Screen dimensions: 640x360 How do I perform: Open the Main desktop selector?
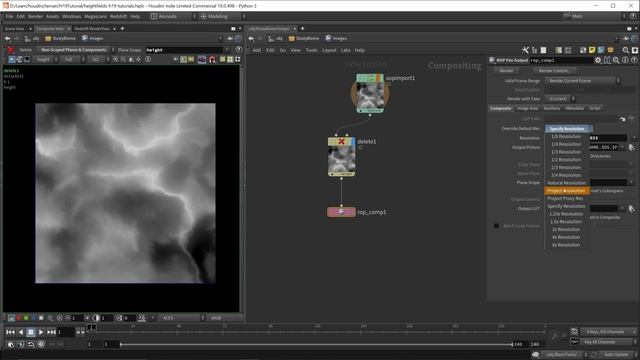594,16
